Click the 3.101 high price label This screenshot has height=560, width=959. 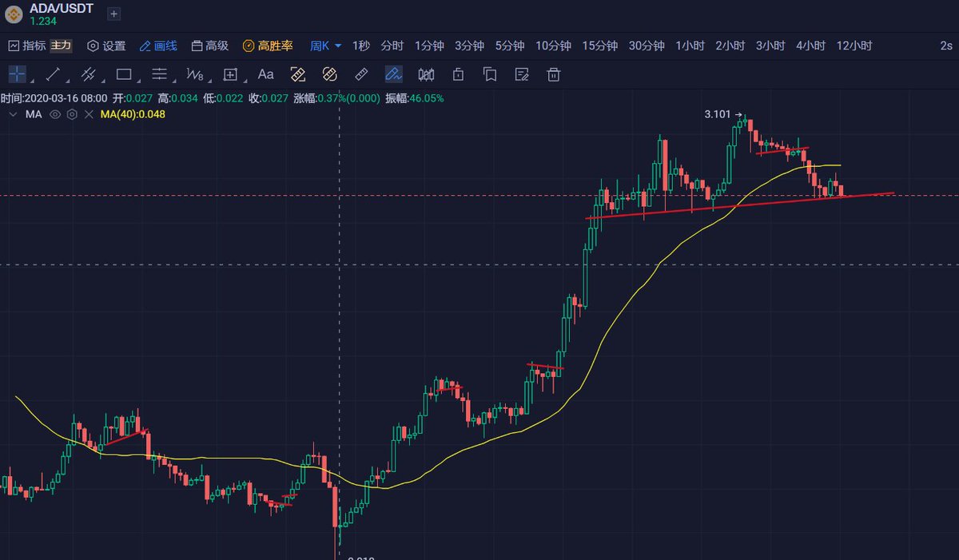[x=718, y=114]
